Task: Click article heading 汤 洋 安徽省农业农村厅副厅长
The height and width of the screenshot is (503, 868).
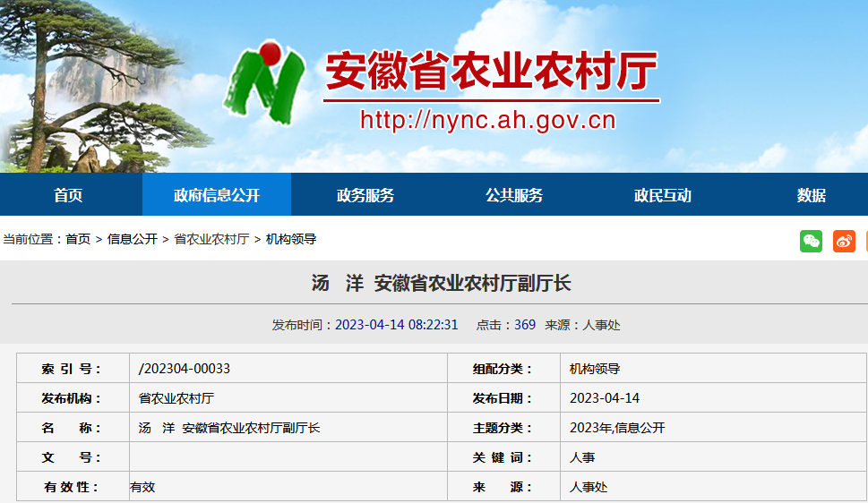Action: tap(442, 283)
